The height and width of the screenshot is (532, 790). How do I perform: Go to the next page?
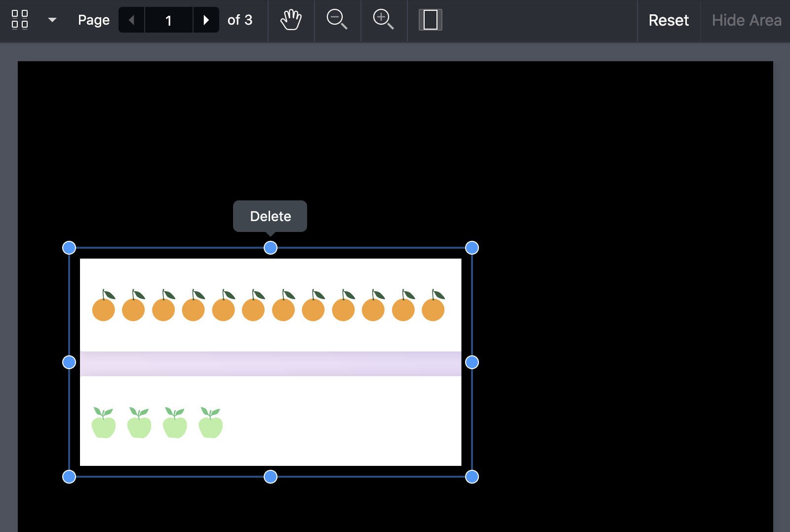point(206,20)
